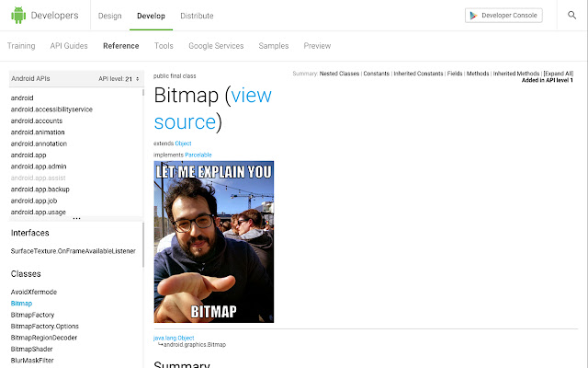
Task: Go to Training section
Action: pos(21,46)
